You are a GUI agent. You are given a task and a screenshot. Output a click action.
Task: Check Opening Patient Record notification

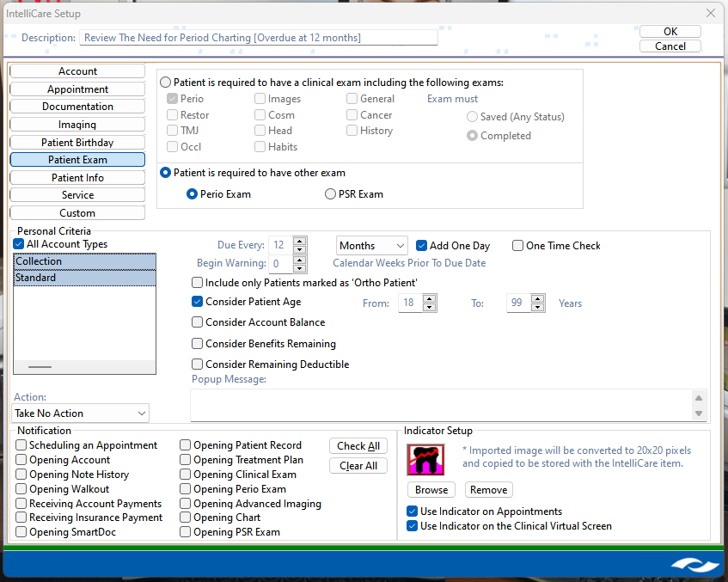coord(186,445)
